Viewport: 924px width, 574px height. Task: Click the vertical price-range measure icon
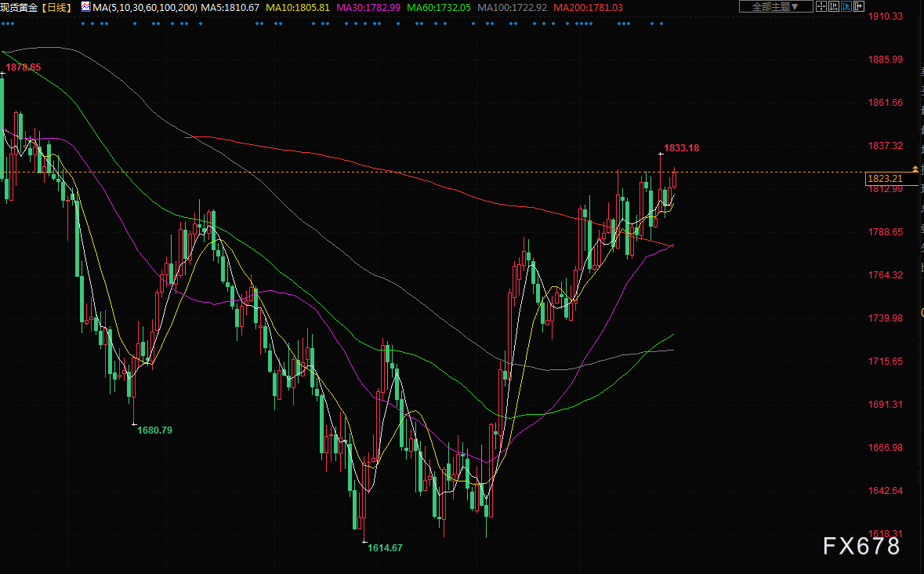(x=834, y=6)
